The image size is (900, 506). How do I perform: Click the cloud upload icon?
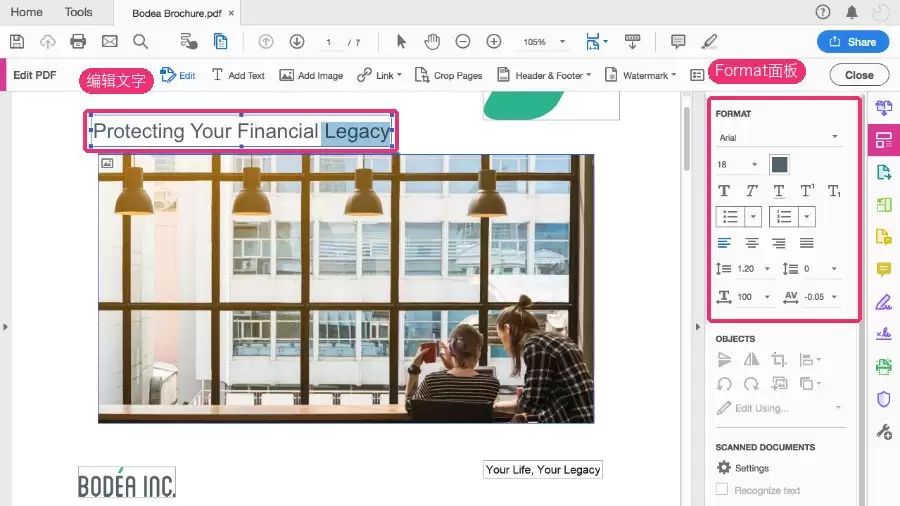pyautogui.click(x=48, y=41)
